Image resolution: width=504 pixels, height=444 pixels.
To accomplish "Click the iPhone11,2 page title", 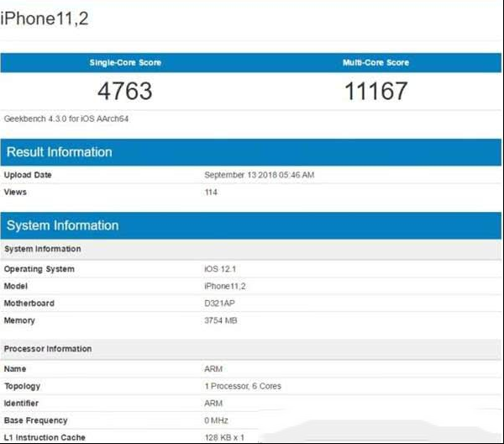I will [44, 18].
